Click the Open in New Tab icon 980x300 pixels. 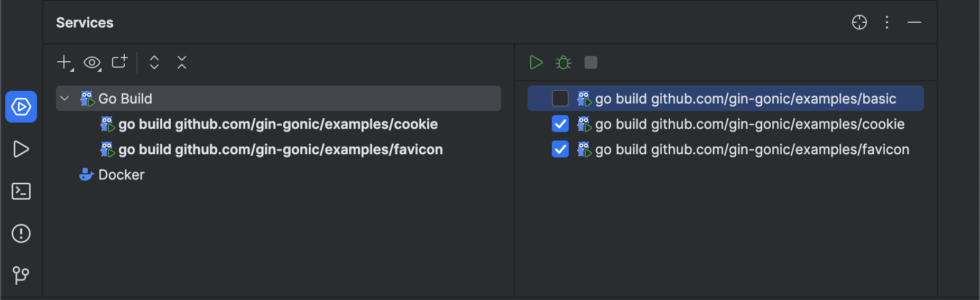(x=119, y=62)
